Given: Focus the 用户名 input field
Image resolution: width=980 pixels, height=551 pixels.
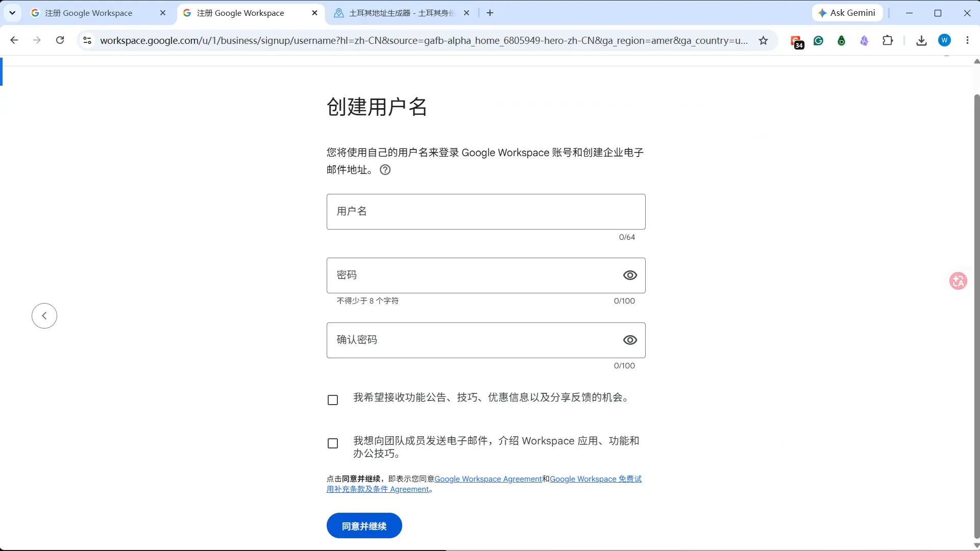Looking at the screenshot, I should [486, 212].
